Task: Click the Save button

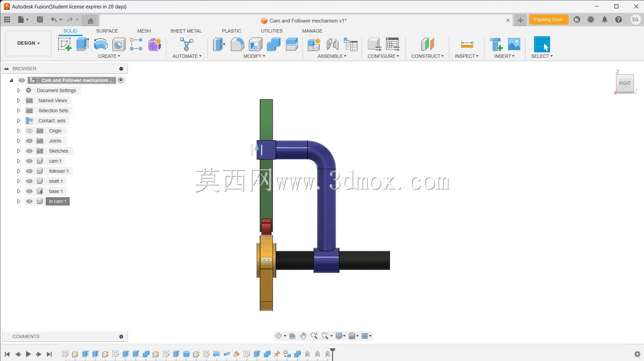Action: (x=40, y=19)
